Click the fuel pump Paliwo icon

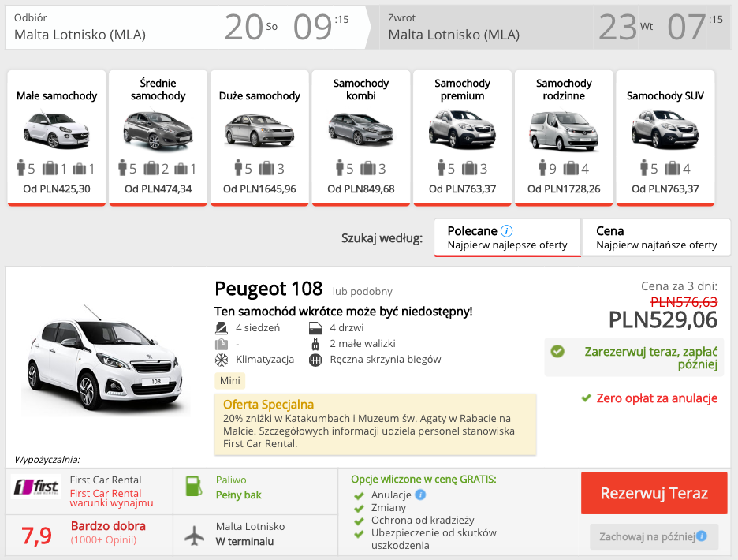[x=193, y=487]
